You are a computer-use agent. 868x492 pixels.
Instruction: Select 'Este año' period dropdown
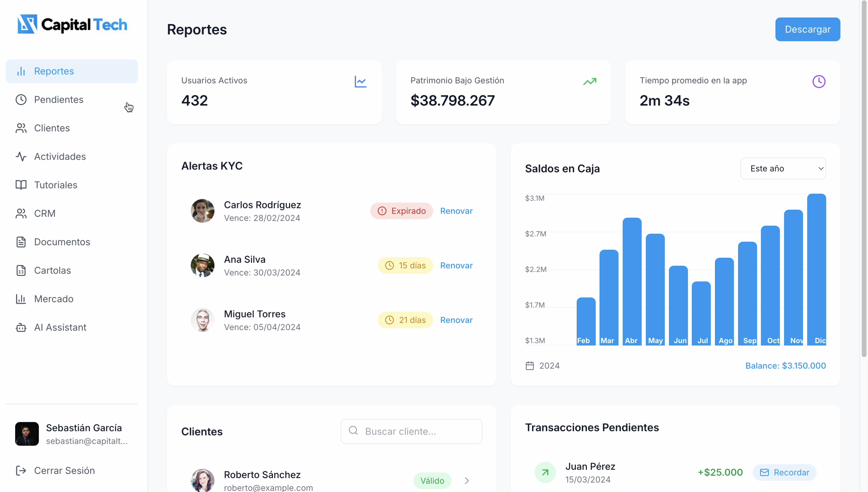tap(783, 169)
